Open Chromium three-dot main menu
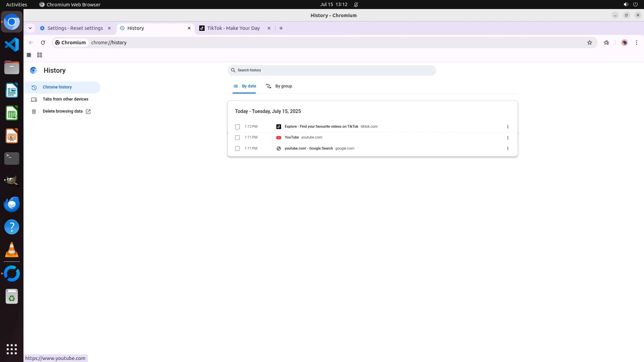This screenshot has width=644, height=362. (x=636, y=43)
